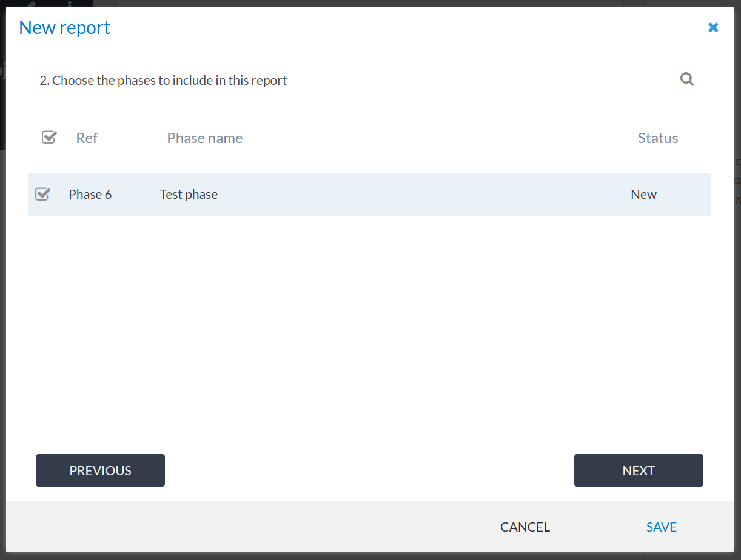The height and width of the screenshot is (560, 741).
Task: Uncheck the Phase 6 row checkbox
Action: point(42,194)
